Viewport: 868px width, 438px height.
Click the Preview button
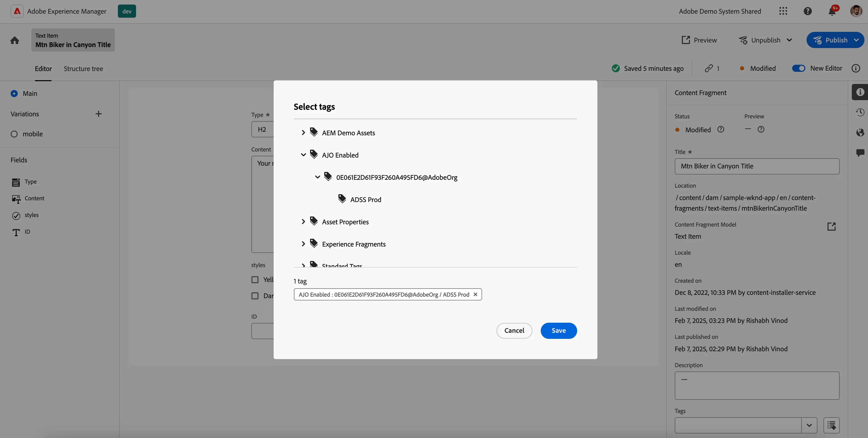(x=699, y=40)
